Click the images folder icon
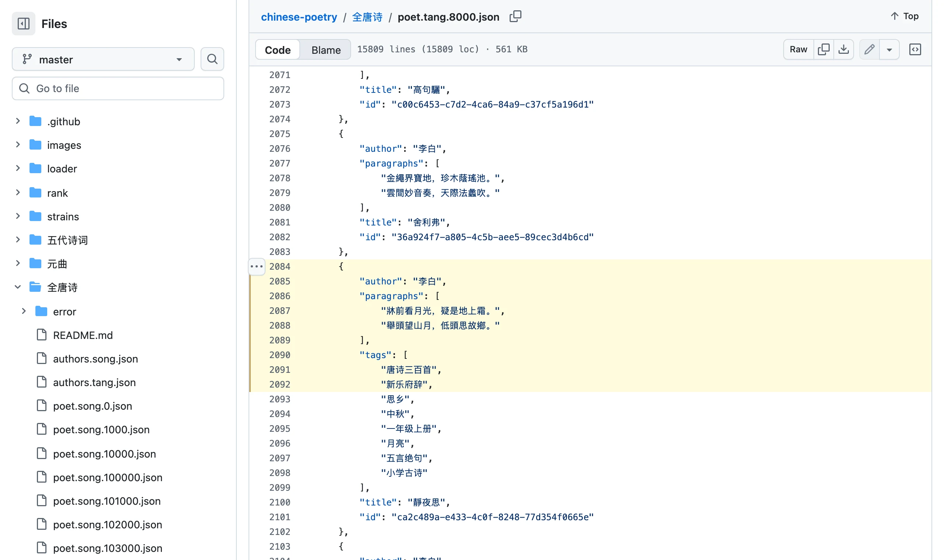The image size is (944, 560). tap(35, 145)
